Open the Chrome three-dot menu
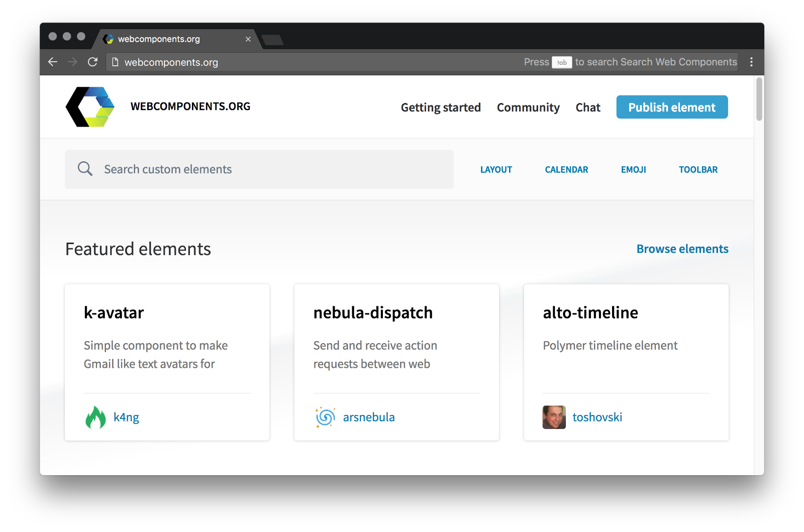The image size is (804, 532). (751, 62)
